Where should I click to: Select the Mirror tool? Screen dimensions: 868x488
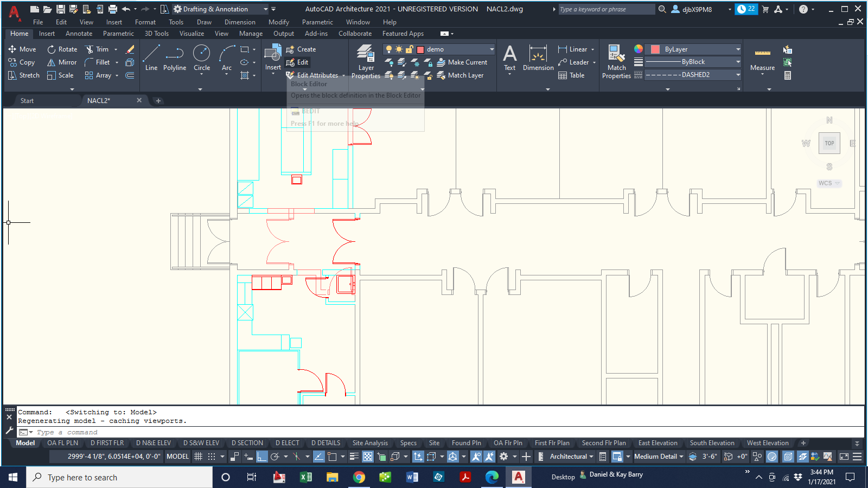coord(61,62)
